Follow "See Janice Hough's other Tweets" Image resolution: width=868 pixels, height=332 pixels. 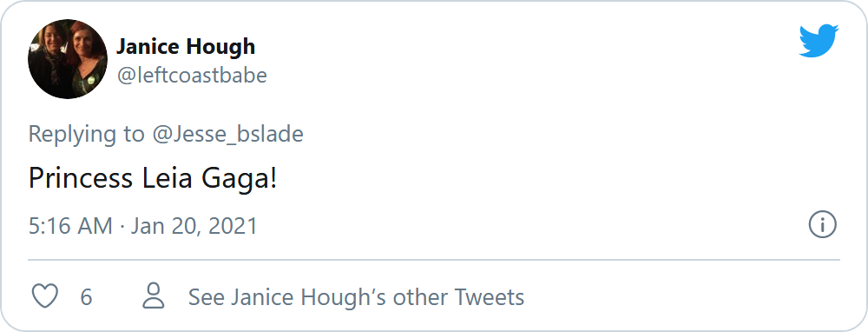tap(356, 297)
